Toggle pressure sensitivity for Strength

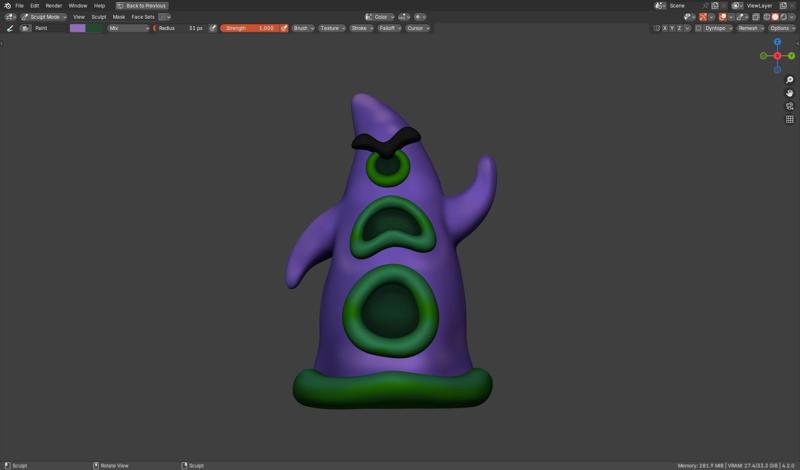pos(284,28)
